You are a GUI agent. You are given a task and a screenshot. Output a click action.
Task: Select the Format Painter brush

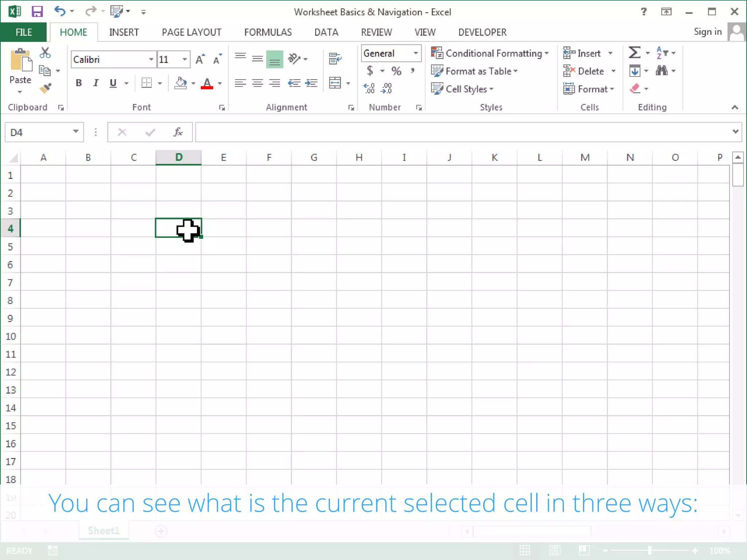(x=45, y=88)
